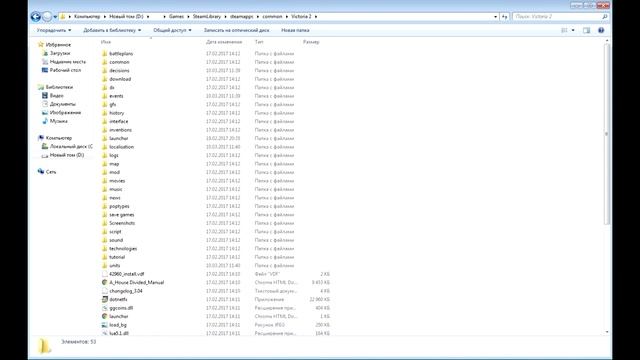The width and height of the screenshot is (640, 360).
Task: Open the Музыка library
Action: (58, 121)
